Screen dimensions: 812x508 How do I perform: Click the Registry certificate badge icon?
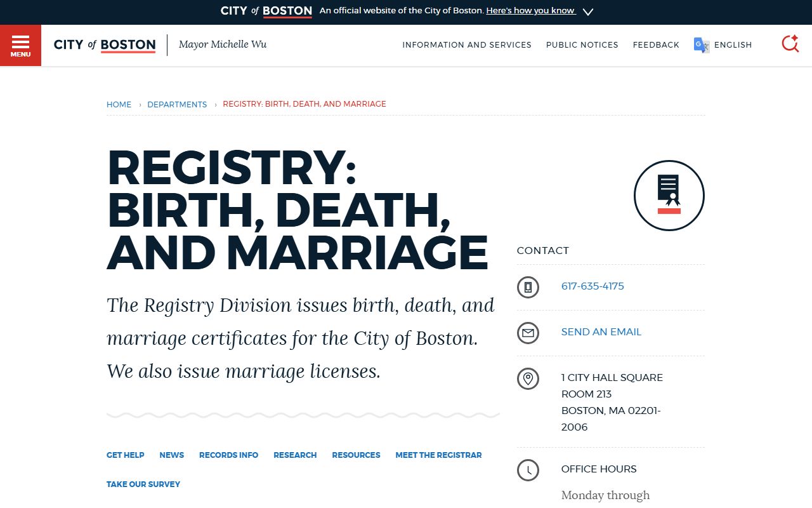(x=669, y=196)
